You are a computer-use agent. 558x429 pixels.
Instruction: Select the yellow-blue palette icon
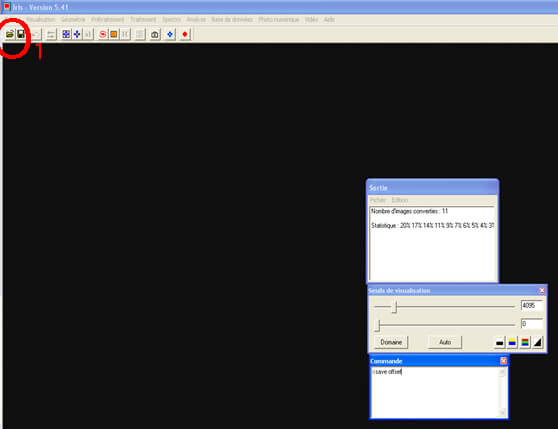512,343
